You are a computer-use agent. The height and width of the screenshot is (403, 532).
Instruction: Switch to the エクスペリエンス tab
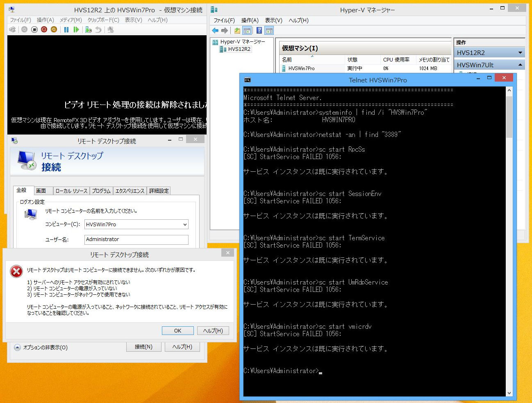tap(130, 191)
